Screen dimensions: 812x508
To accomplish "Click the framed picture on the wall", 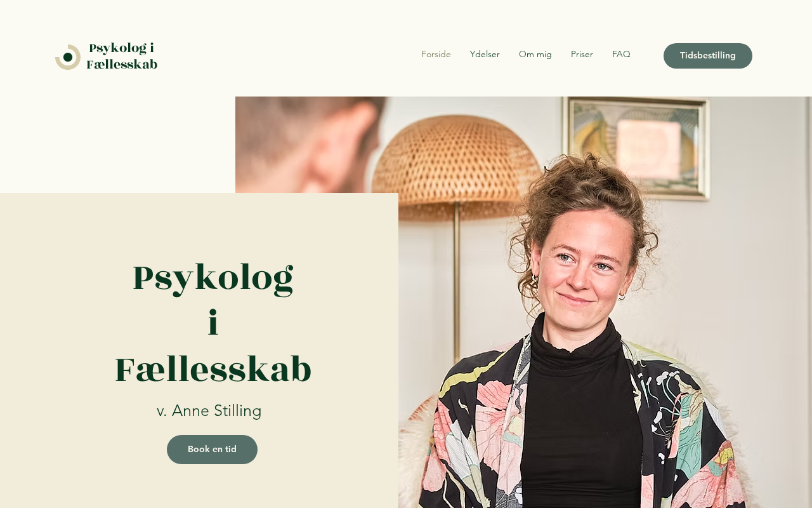I will pos(638,149).
